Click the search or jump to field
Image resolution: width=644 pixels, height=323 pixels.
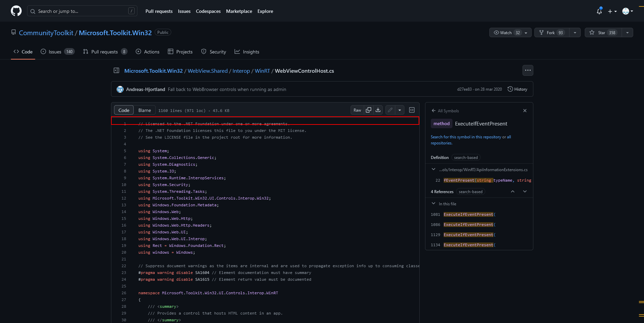point(81,11)
